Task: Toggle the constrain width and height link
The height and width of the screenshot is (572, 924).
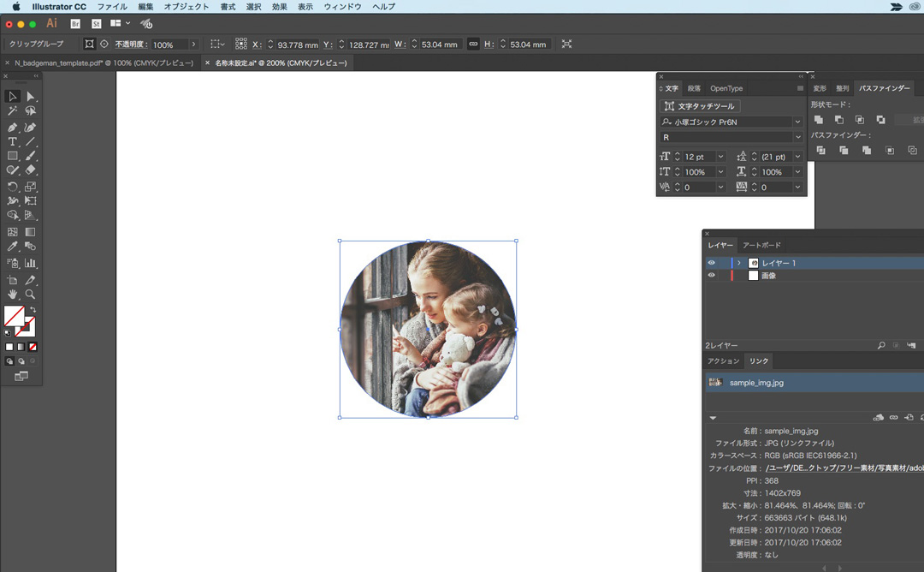Action: point(473,45)
